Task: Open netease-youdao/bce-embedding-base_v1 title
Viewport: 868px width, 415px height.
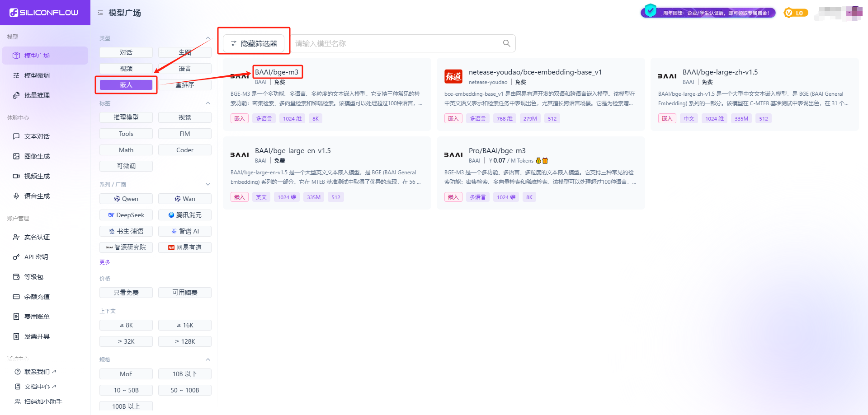Action: (535, 72)
